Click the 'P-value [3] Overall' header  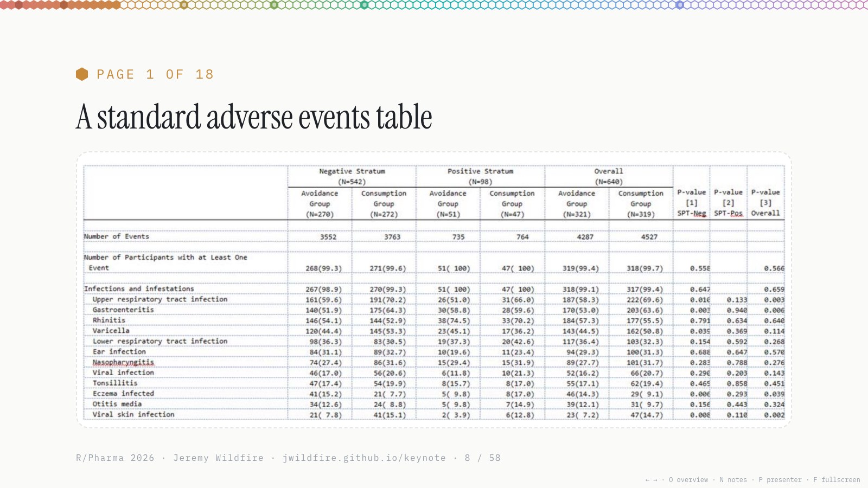click(765, 203)
